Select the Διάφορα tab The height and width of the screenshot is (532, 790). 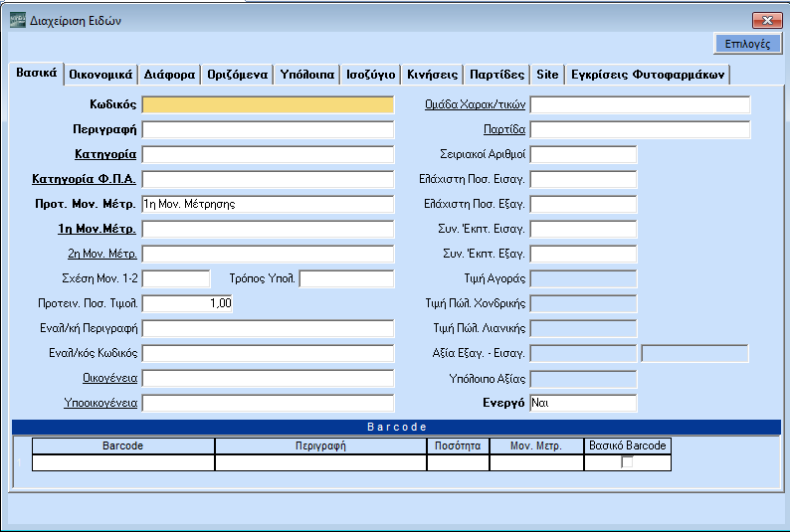[169, 75]
